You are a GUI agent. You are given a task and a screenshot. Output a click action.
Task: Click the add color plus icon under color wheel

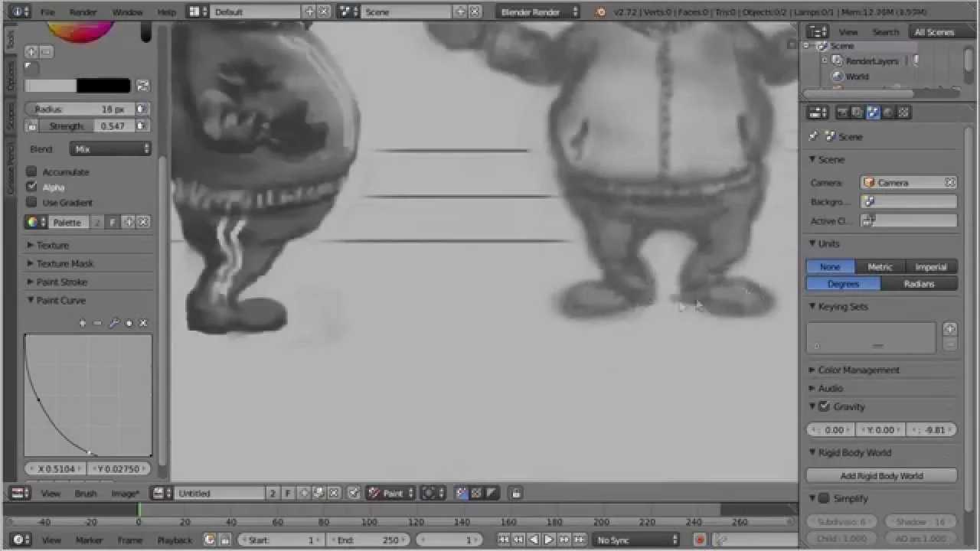(31, 52)
